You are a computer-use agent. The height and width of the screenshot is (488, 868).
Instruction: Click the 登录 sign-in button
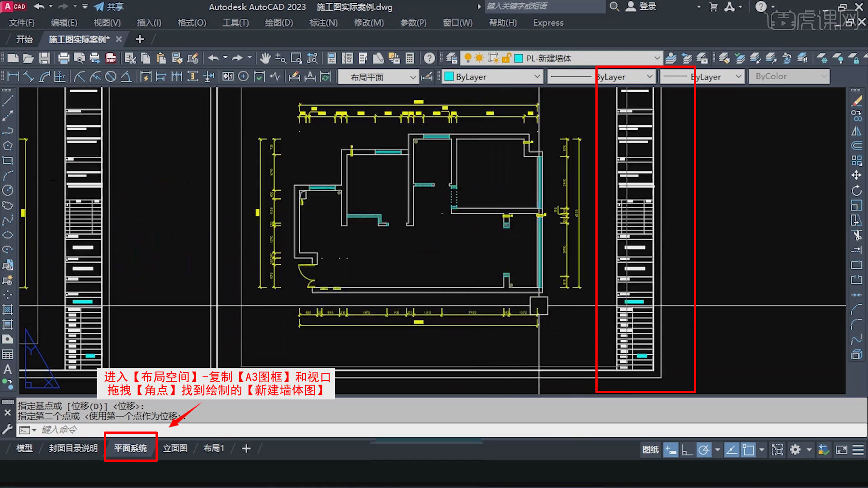pos(647,7)
